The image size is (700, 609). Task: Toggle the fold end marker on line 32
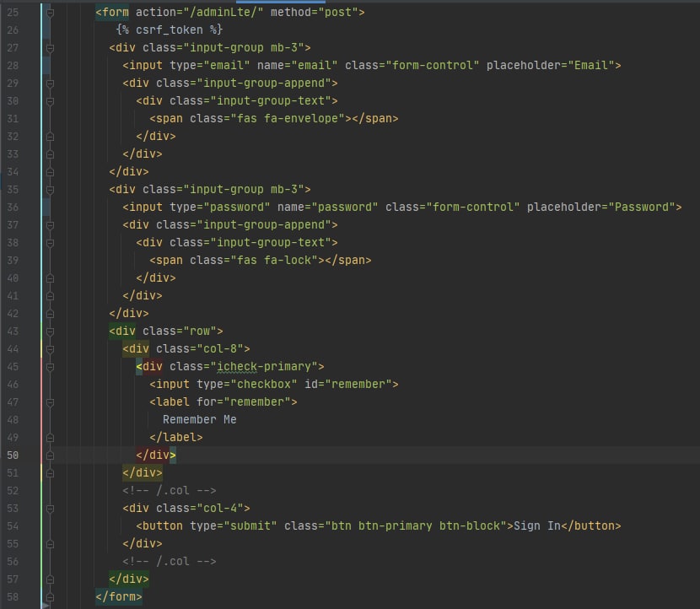(x=50, y=137)
